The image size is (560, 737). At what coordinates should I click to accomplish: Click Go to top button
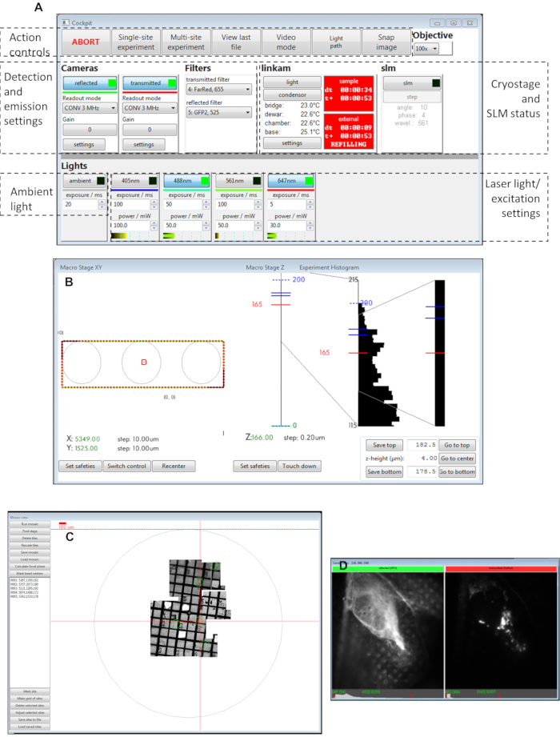pos(457,445)
